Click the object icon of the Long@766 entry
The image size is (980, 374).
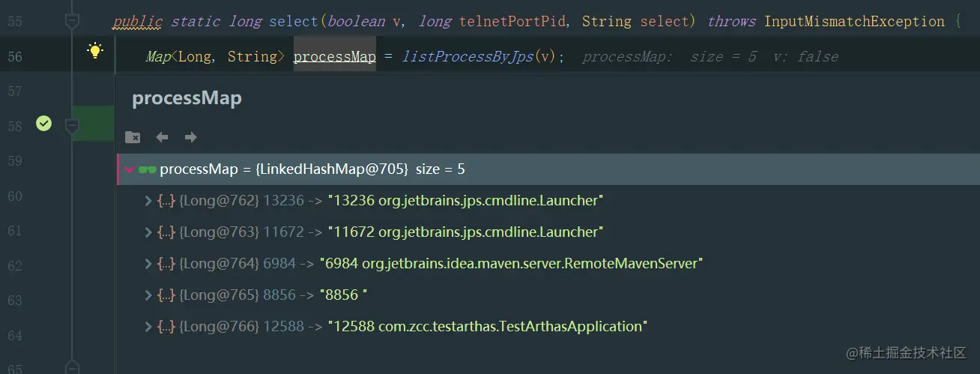coord(166,327)
